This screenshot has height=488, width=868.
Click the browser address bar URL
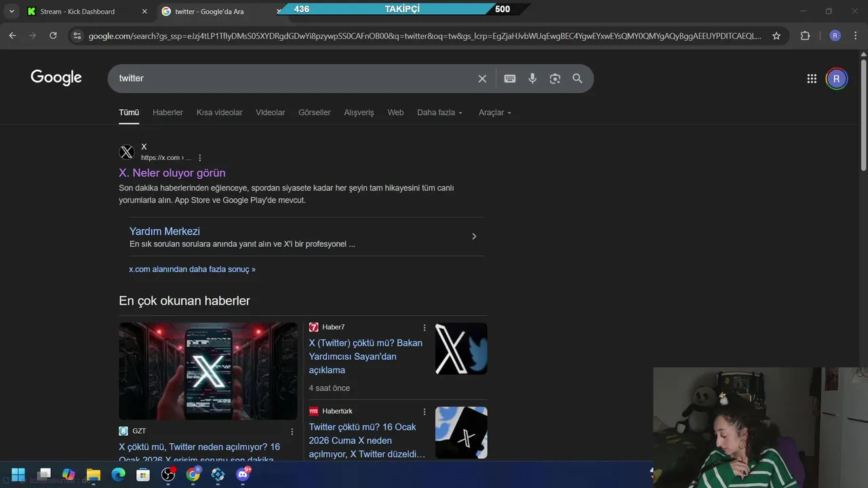tap(425, 36)
